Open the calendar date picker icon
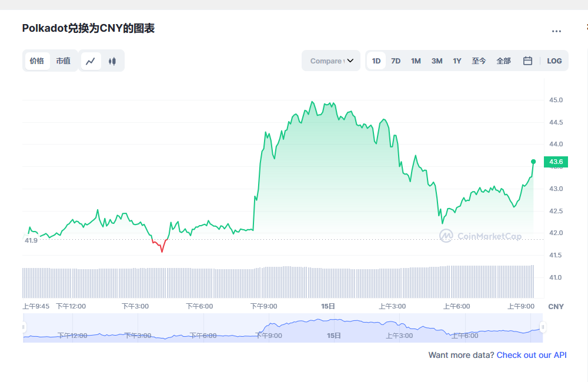The height and width of the screenshot is (382, 588). (x=527, y=61)
